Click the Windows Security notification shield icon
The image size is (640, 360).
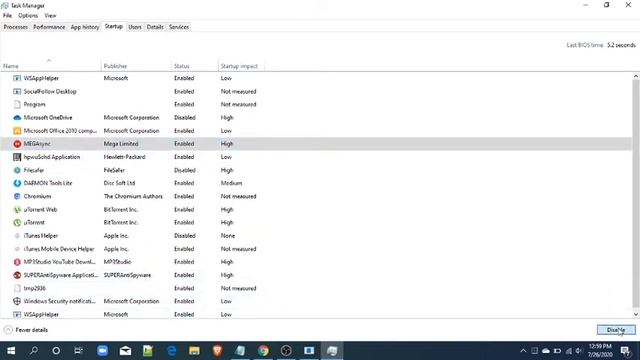17,301
